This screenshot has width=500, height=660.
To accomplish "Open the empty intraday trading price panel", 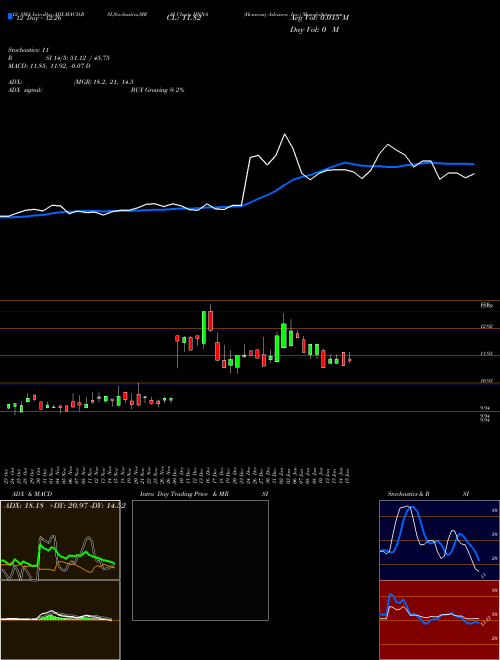I will click(x=200, y=560).
